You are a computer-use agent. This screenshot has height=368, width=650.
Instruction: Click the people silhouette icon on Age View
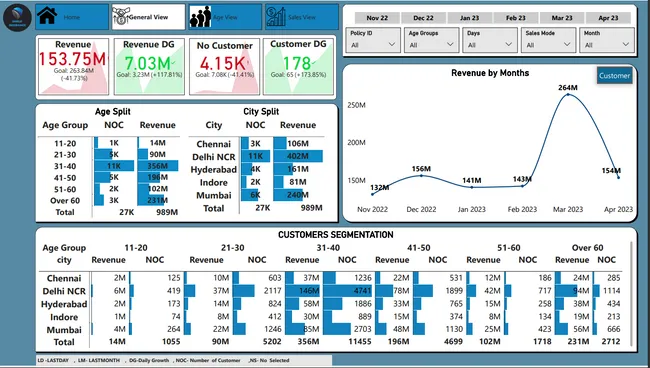[x=200, y=17]
